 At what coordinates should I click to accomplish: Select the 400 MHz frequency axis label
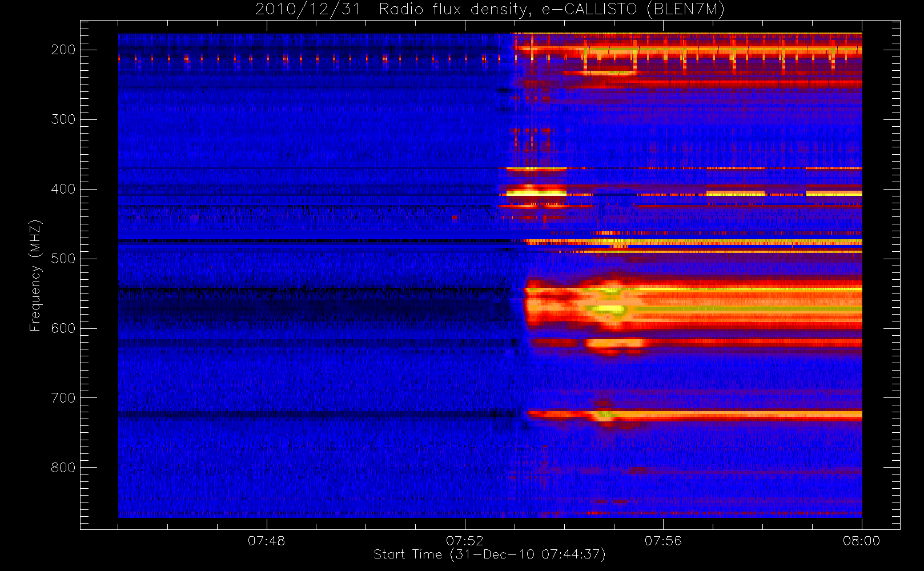tap(63, 189)
